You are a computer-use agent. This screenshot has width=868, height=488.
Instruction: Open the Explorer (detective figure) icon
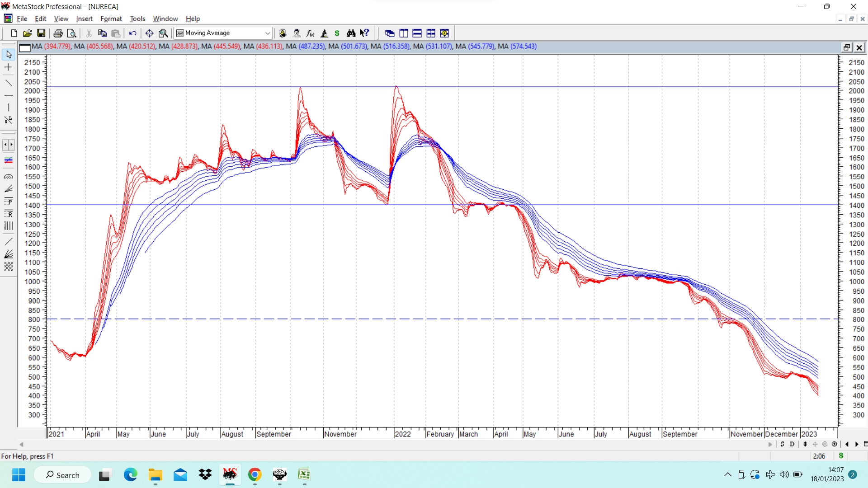tap(297, 33)
